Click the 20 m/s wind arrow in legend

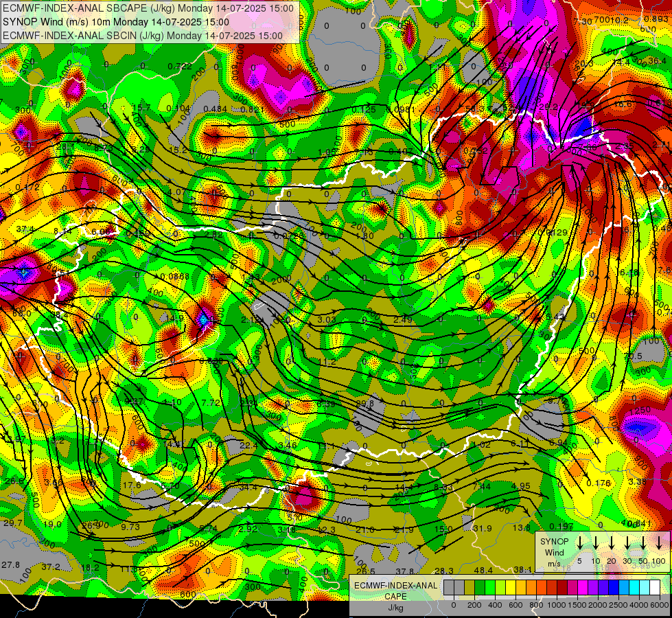[612, 542]
